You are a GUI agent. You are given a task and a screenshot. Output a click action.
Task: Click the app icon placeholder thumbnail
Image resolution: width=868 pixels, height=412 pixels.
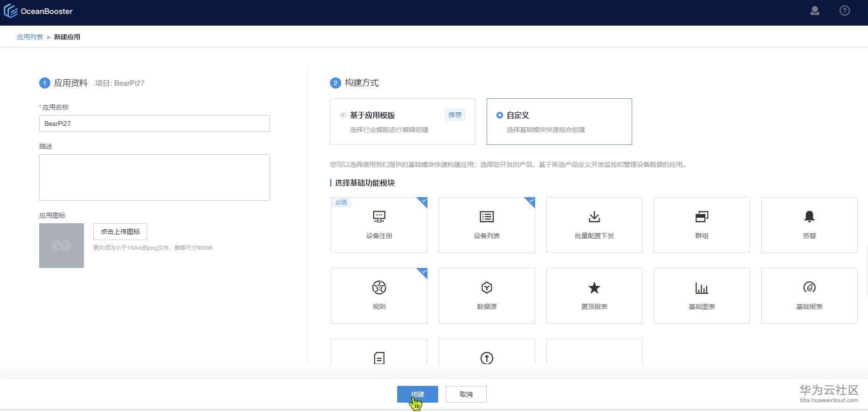click(62, 246)
